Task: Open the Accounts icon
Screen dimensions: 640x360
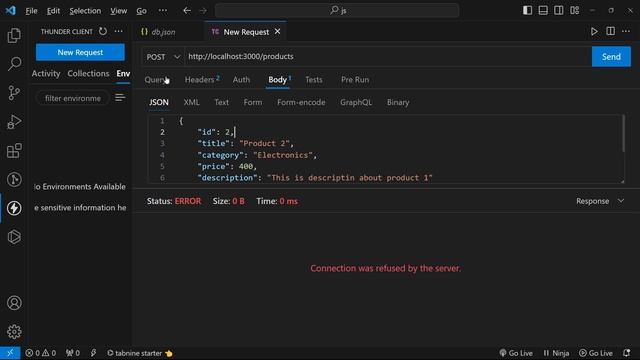Action: tap(14, 303)
